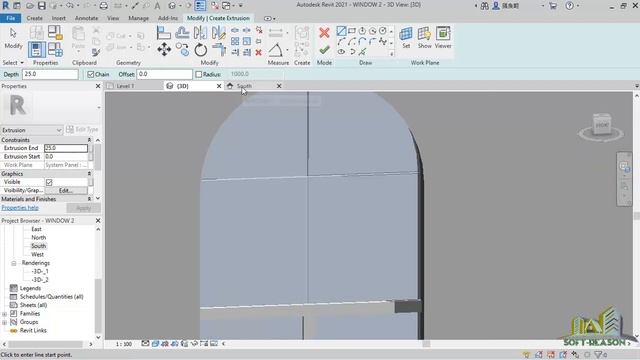Open the work plane Viewer
Viewport: 640px width, 360px height.
pos(443,38)
